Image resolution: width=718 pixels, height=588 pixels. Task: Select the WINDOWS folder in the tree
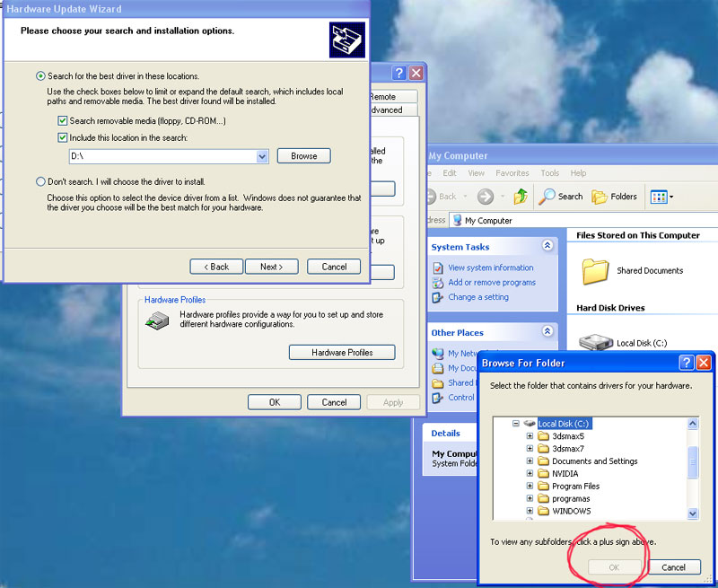click(565, 511)
